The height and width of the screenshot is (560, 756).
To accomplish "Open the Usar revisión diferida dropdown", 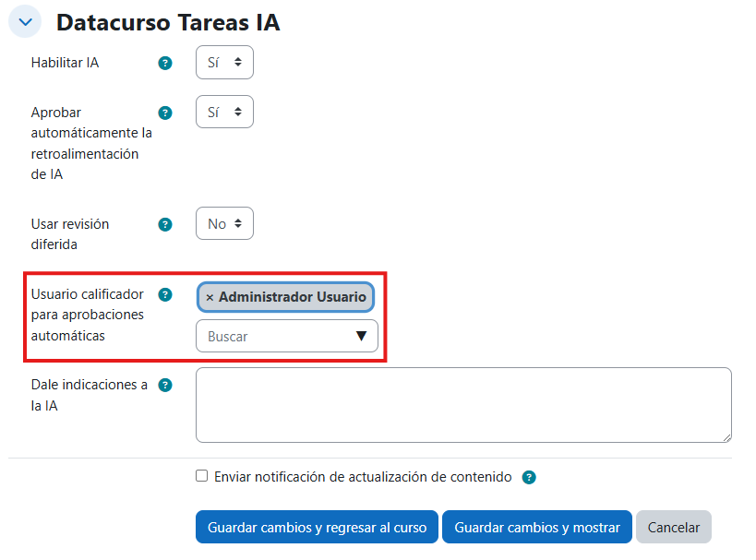I will 224,223.
